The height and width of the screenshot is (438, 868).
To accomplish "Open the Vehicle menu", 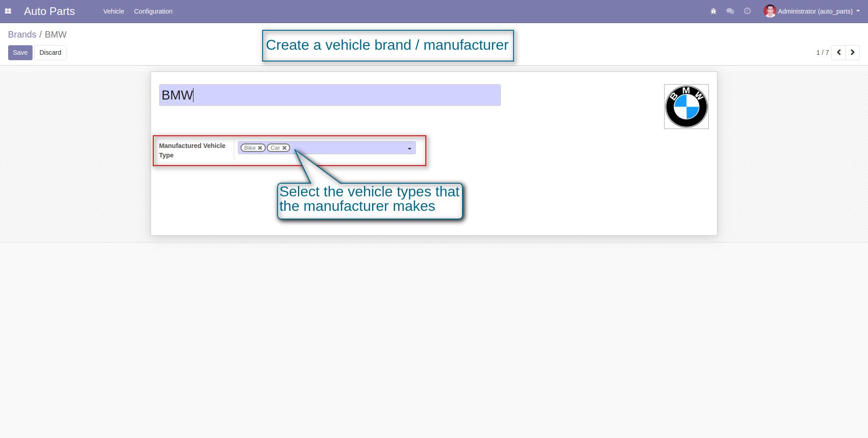I will [x=113, y=11].
